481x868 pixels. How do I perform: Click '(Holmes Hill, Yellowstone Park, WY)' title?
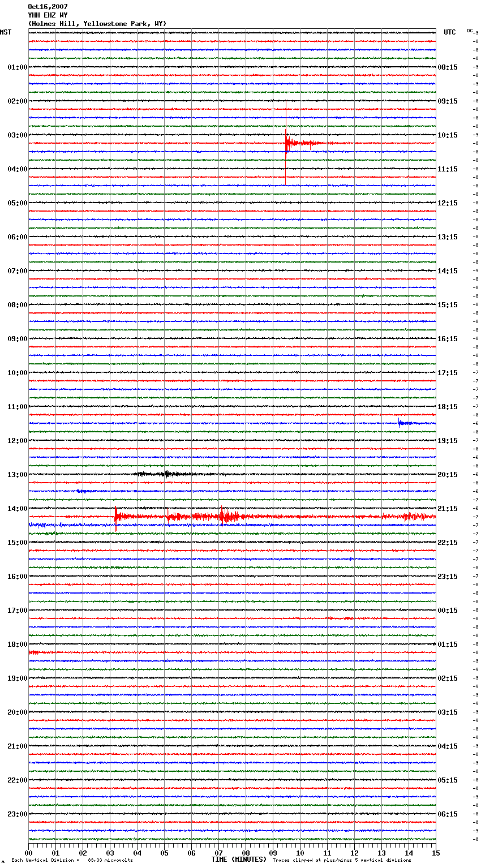point(97,24)
